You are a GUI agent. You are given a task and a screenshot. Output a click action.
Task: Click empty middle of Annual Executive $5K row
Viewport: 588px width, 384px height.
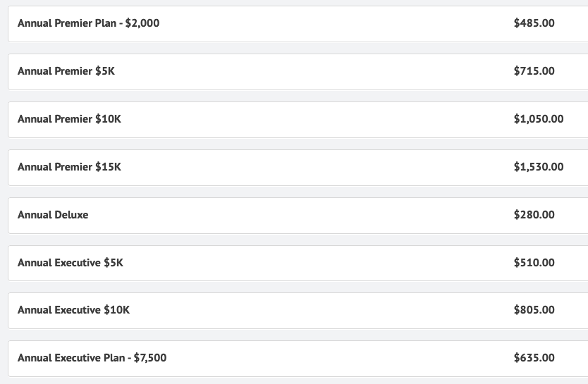pos(317,263)
